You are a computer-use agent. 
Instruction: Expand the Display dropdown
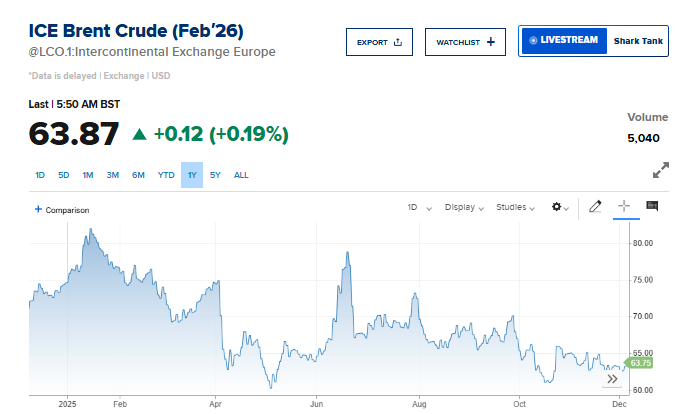tap(464, 207)
